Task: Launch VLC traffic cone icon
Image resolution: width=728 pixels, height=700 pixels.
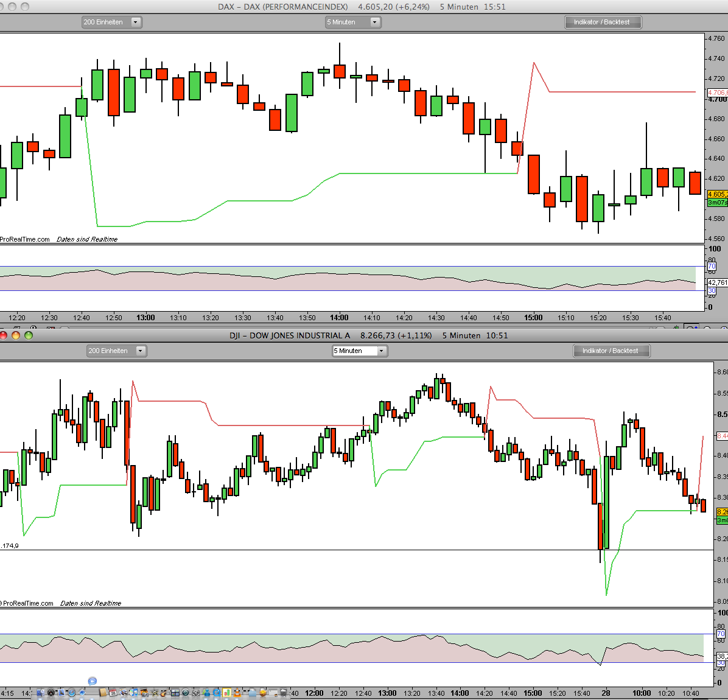Action: [237, 693]
